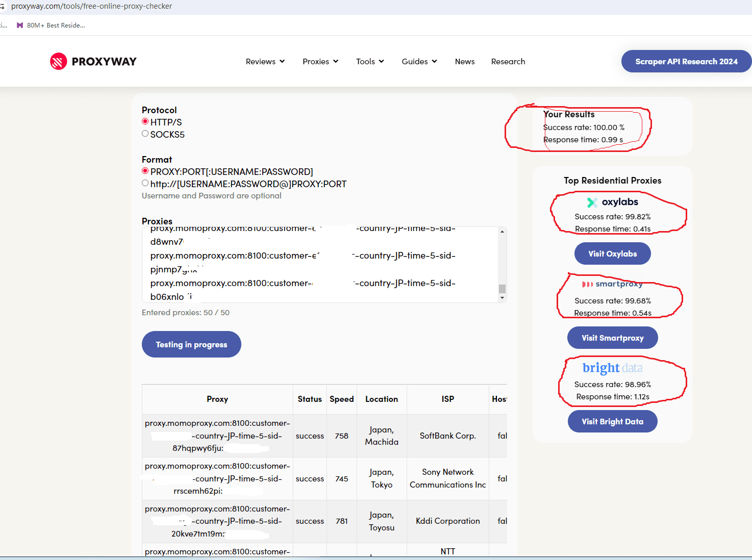The height and width of the screenshot is (560, 752).
Task: Click the site info icon in the address bar
Action: [x=2, y=6]
